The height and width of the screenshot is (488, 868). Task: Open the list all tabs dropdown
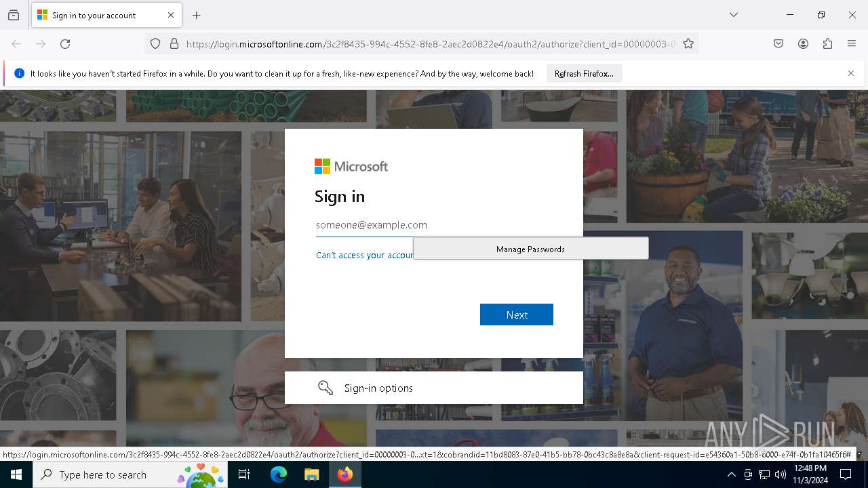point(734,15)
